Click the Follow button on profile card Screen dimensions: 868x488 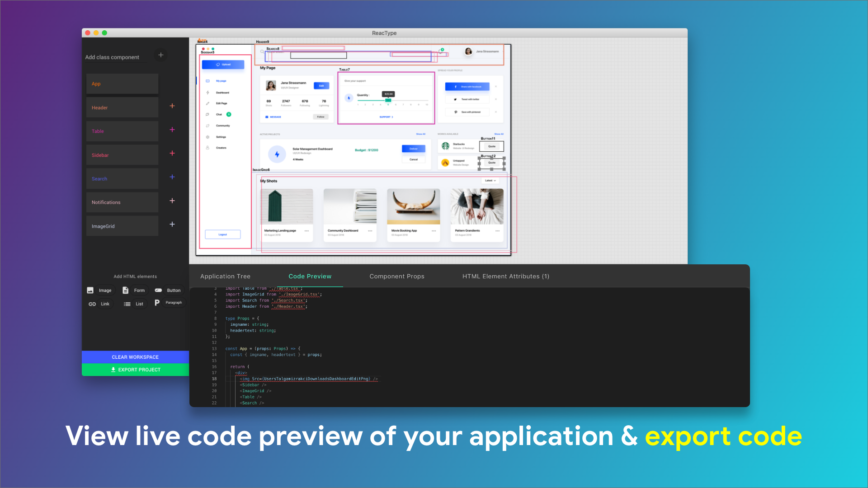pyautogui.click(x=321, y=117)
